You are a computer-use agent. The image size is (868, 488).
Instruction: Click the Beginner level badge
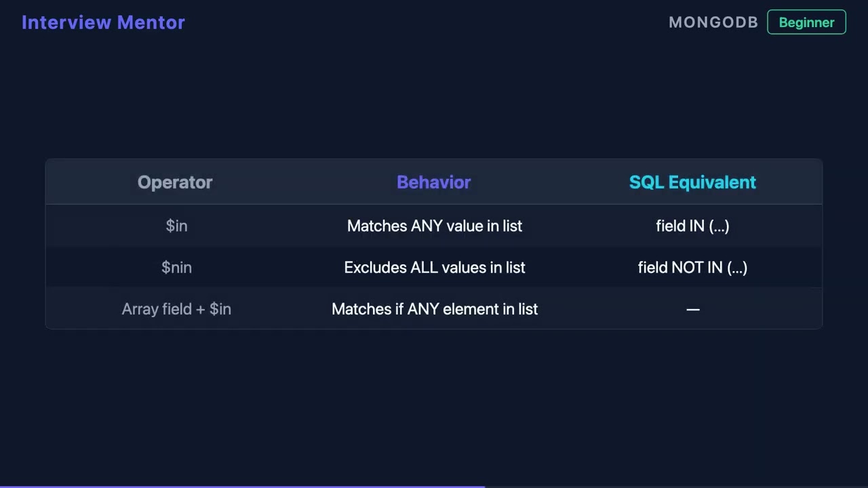tap(806, 22)
